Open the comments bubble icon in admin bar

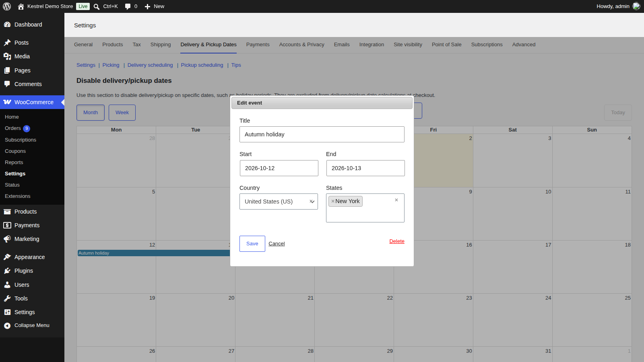pyautogui.click(x=128, y=6)
